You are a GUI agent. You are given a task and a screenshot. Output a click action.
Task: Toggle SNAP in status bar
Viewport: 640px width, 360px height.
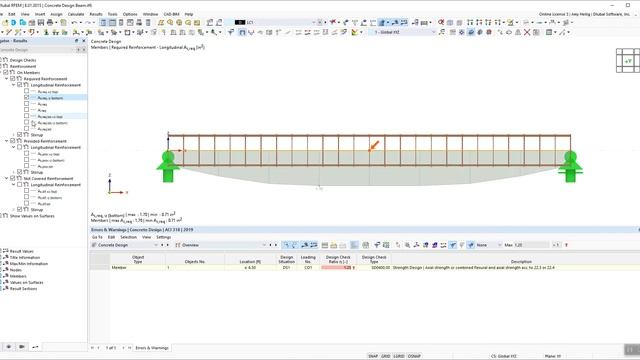[x=373, y=356]
